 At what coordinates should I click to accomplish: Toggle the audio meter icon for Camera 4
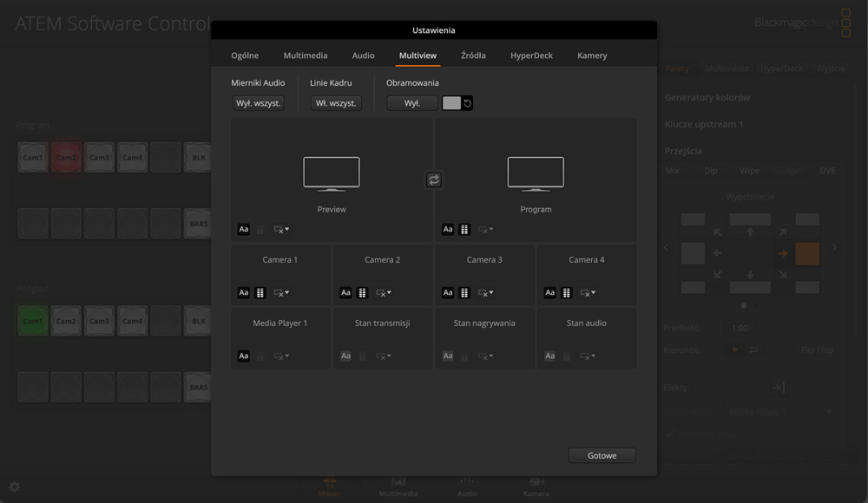click(566, 293)
